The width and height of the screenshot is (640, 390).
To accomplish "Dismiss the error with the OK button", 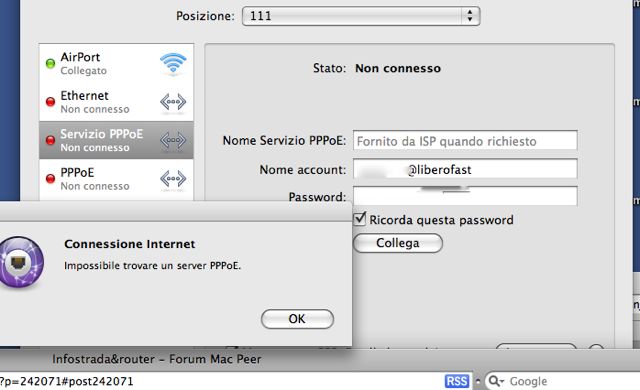I will click(x=297, y=319).
